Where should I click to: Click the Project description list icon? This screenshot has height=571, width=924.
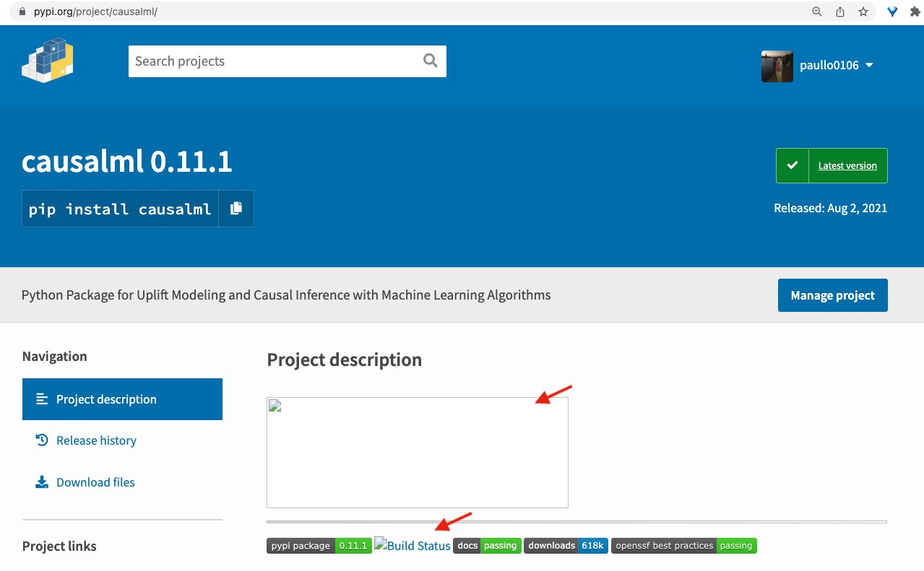coord(41,398)
